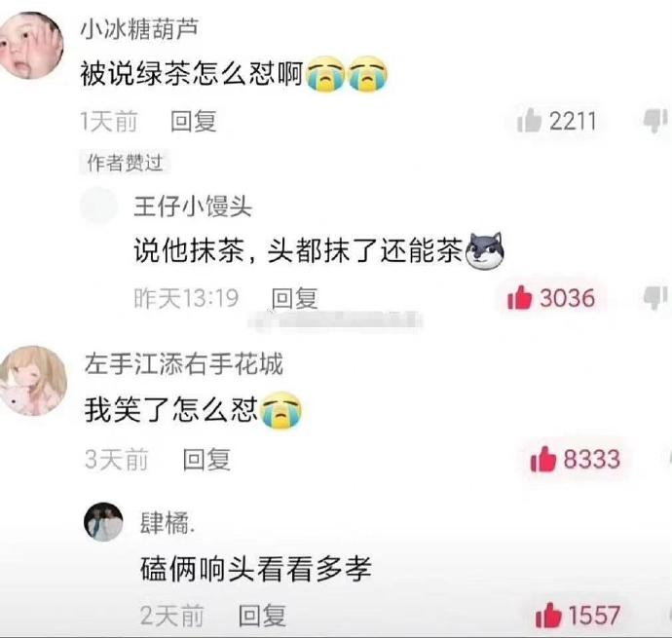Toggle like on 肆橘.'s reply with 1557 likes

click(x=547, y=616)
